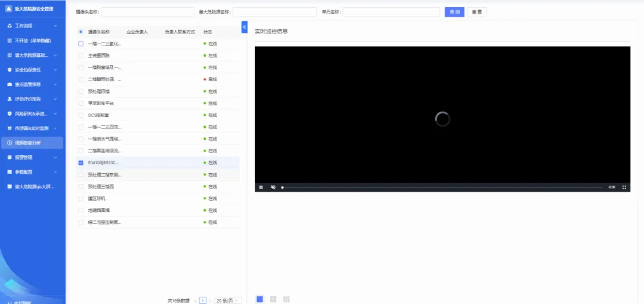The height and width of the screenshot is (304, 644).
Task: Go to the next page arrow in pagination
Action: pyautogui.click(x=210, y=300)
